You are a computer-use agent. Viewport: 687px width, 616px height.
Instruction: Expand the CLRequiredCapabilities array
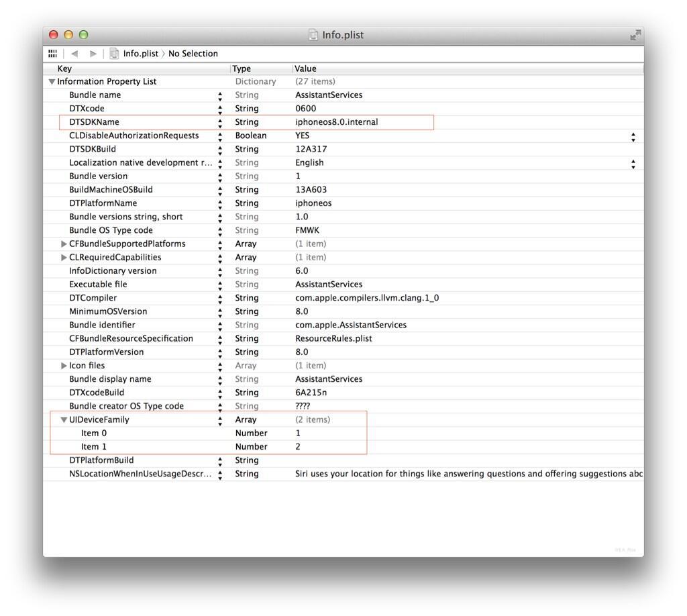pyautogui.click(x=64, y=257)
